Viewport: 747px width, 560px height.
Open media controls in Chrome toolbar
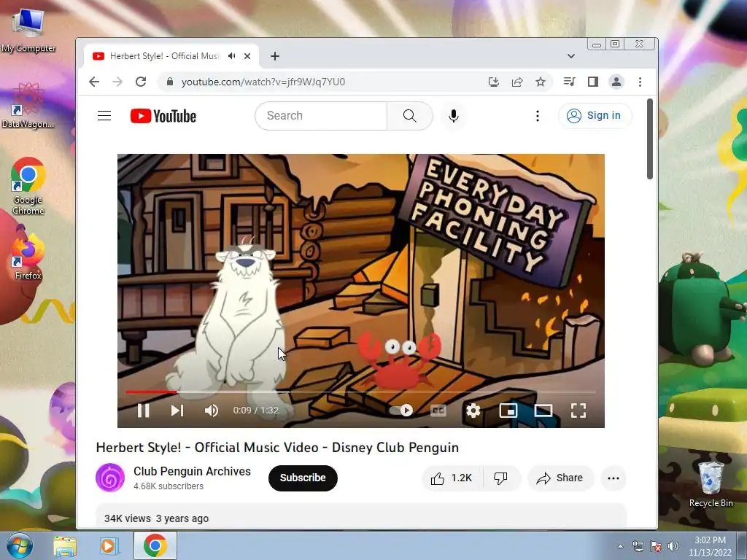(x=569, y=82)
